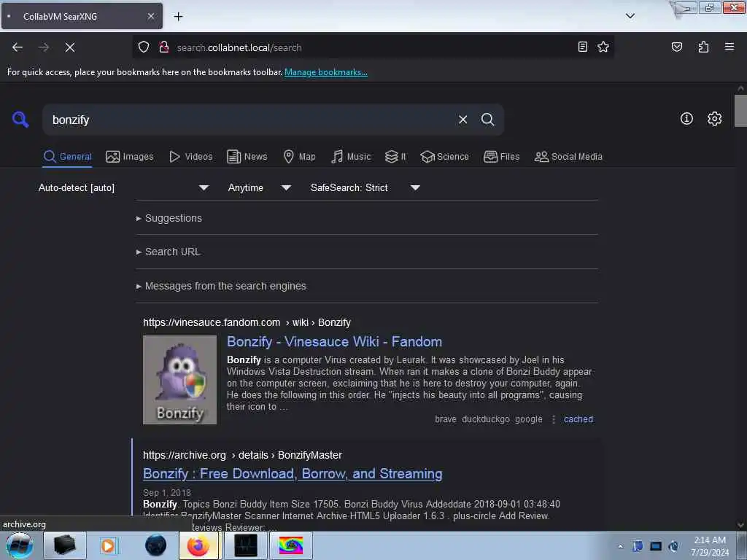Open the monitor graph taskbar app
Image resolution: width=747 pixels, height=560 pixels.
tap(246, 545)
